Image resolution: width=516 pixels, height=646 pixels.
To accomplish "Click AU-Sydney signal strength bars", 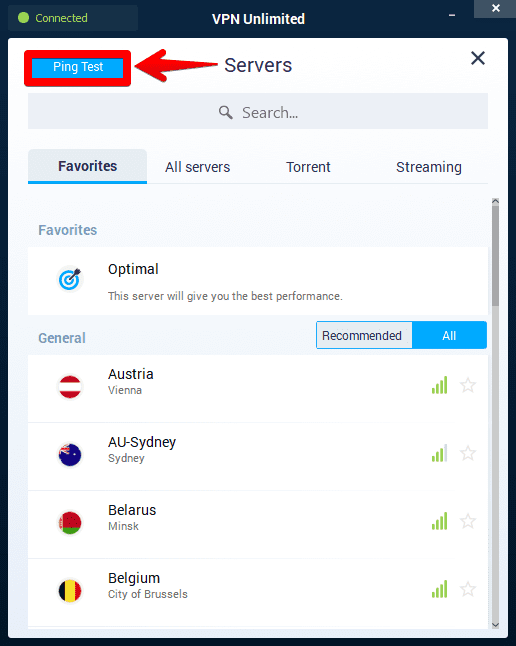I will click(x=439, y=453).
